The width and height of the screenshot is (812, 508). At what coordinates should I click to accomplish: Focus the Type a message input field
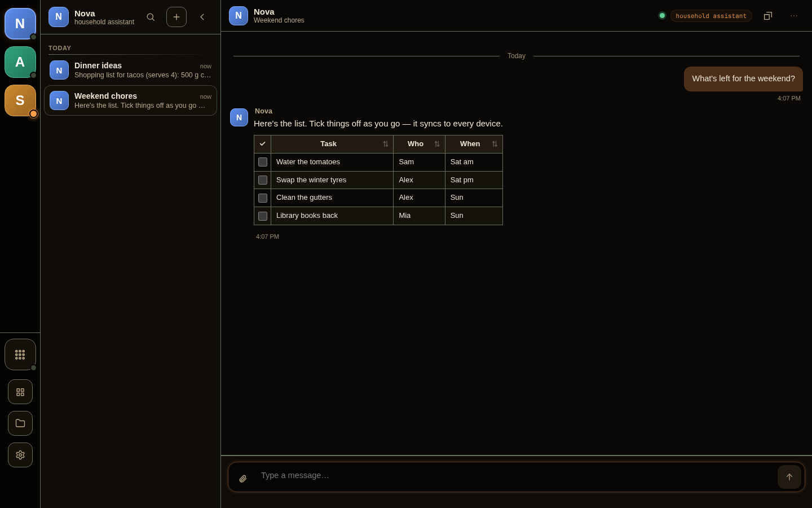coord(516,476)
